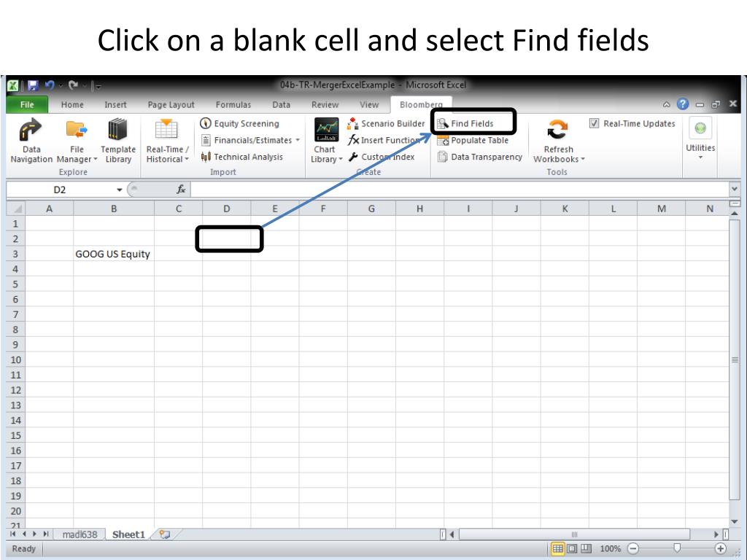Select column H header

point(419,209)
